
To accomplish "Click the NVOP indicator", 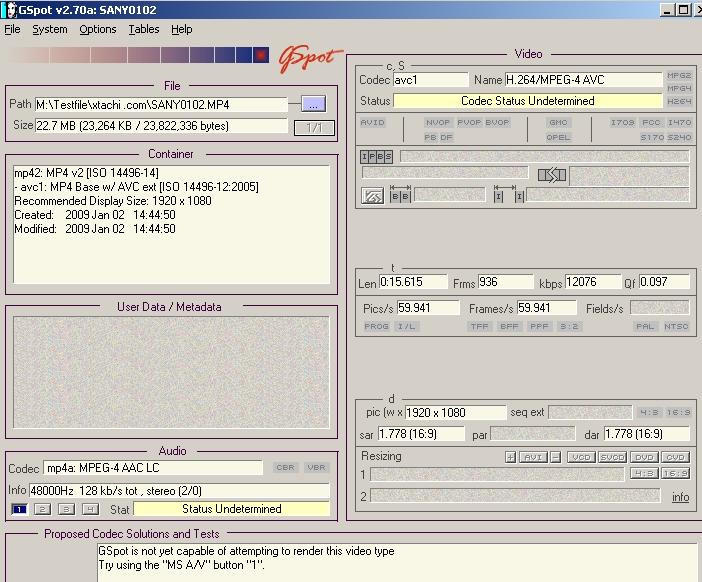I will [438, 122].
